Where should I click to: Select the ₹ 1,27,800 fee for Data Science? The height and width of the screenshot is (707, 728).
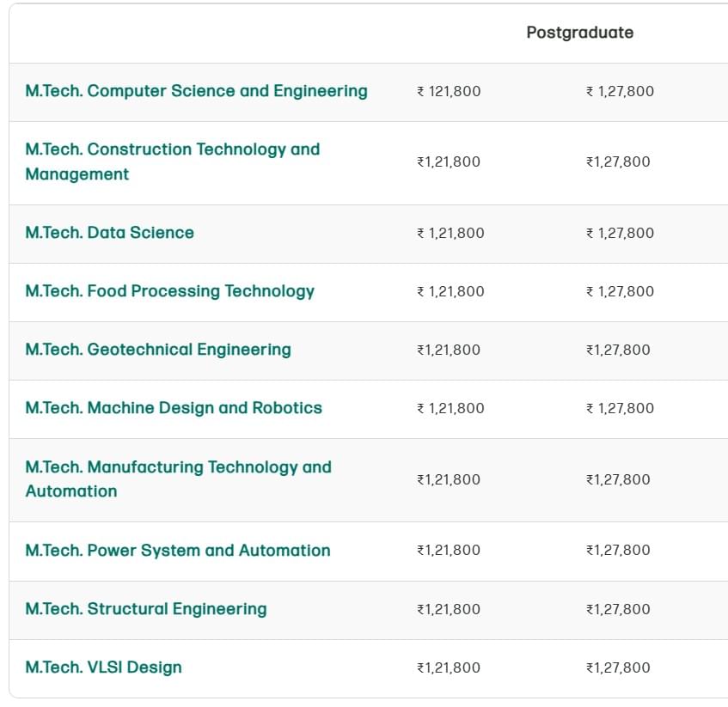coord(620,233)
